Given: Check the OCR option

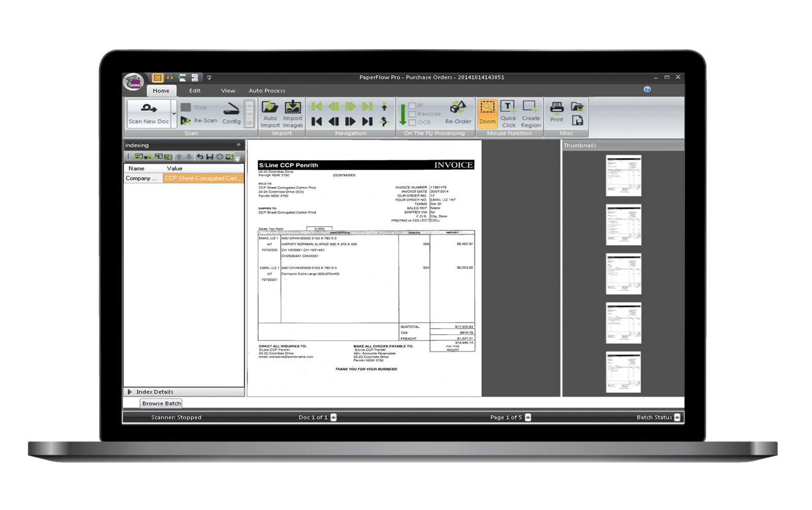Looking at the screenshot, I should click(x=413, y=122).
